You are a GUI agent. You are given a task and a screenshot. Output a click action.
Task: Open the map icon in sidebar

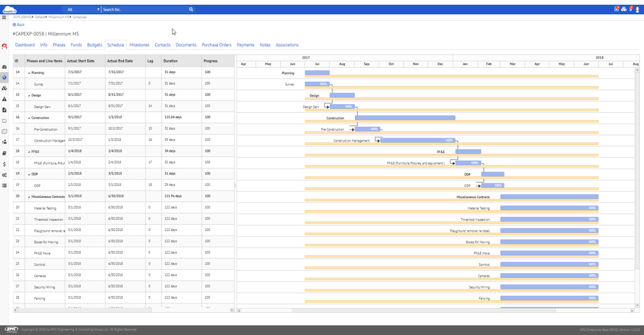(x=4, y=132)
